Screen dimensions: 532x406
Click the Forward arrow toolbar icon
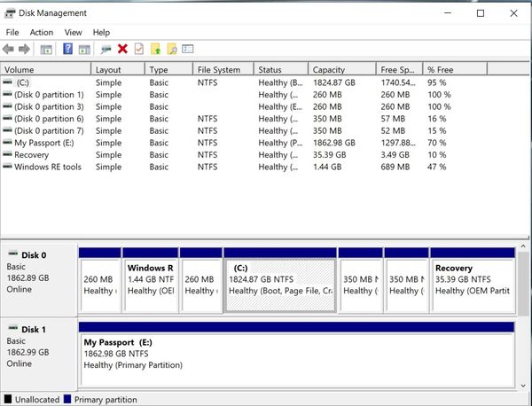[x=24, y=49]
